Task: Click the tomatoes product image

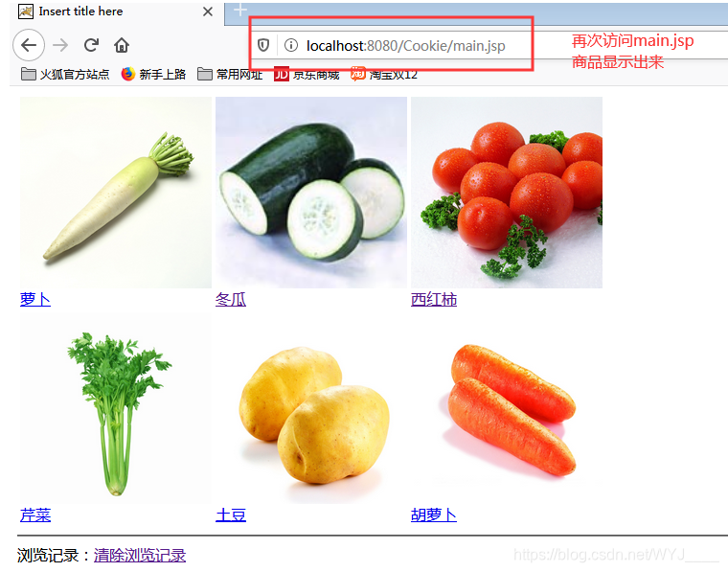Action: click(x=507, y=193)
